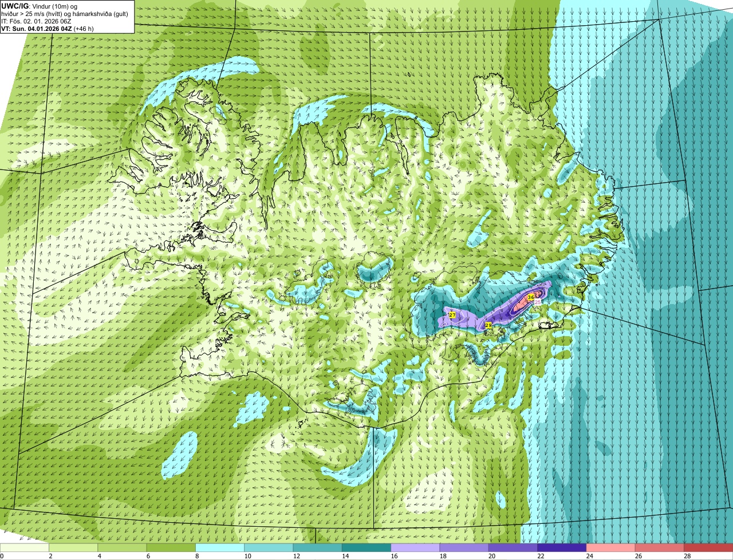Select the 8–10 m/s light cyan legend swatch

click(x=220, y=547)
